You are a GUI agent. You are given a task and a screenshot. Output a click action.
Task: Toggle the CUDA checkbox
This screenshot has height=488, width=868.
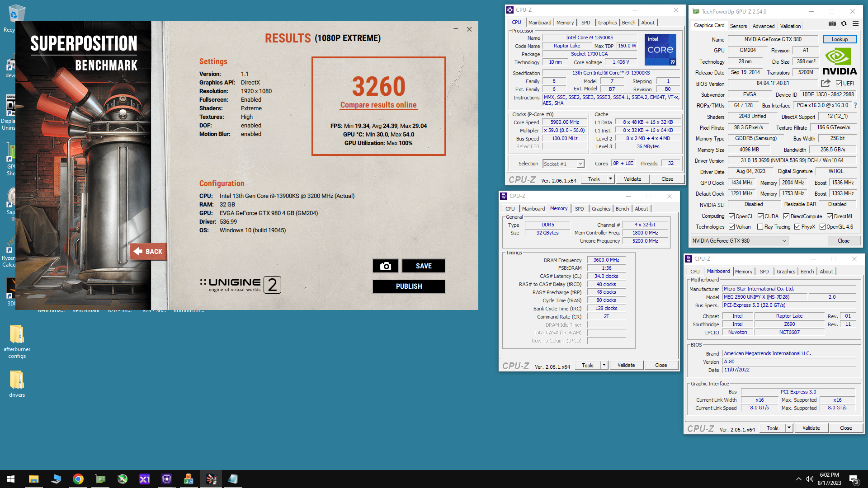[760, 216]
